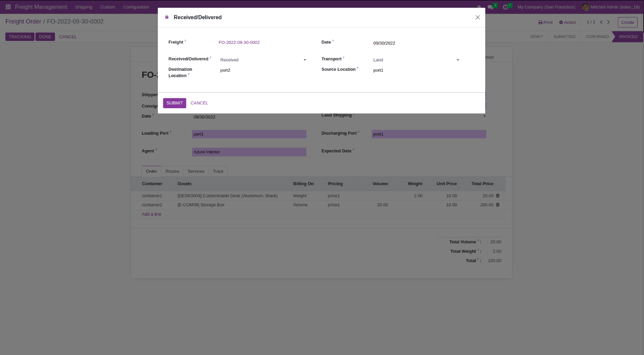
Task: Click the Volume column header
Action: [x=380, y=184]
